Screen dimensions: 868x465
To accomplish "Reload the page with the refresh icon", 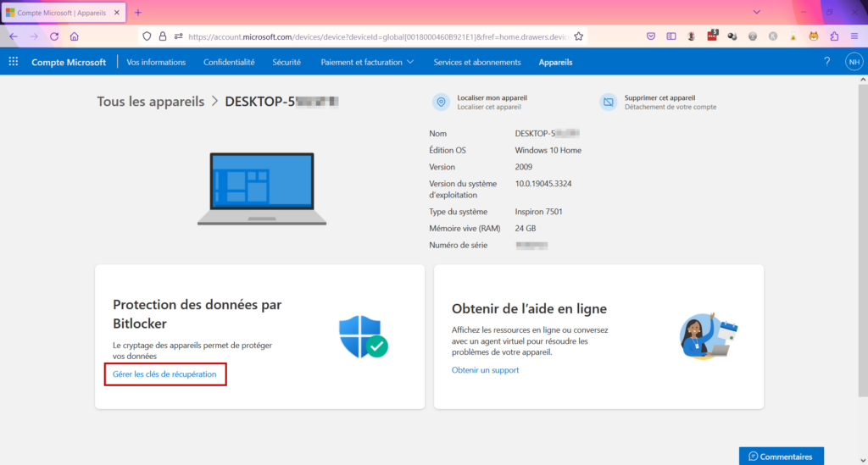I will tap(54, 36).
